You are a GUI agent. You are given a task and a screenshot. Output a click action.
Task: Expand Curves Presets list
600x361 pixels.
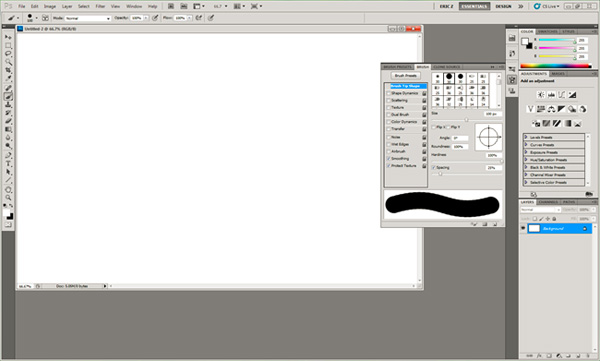(526, 145)
